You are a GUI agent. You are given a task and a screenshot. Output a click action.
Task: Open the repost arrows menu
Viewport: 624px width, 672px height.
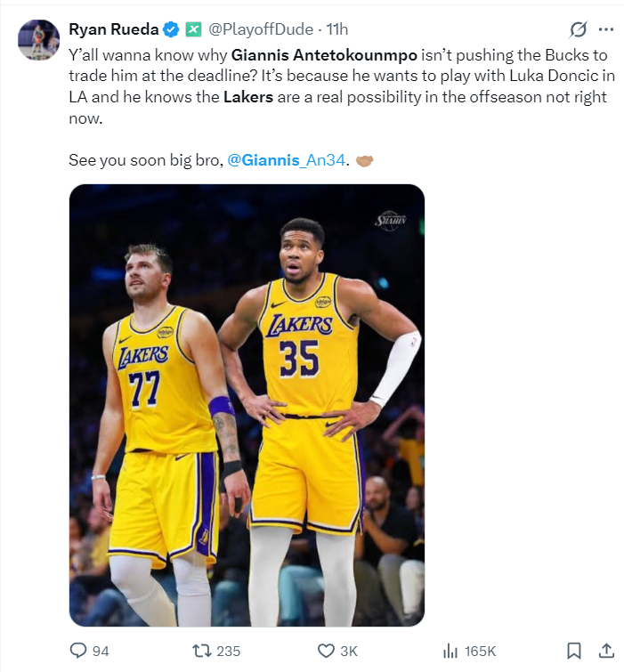[201, 651]
